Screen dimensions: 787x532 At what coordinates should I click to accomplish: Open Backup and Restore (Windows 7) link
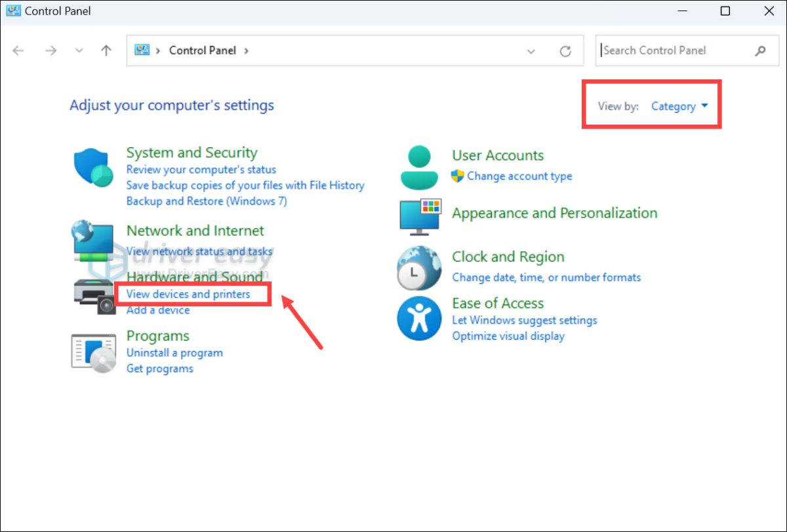207,201
